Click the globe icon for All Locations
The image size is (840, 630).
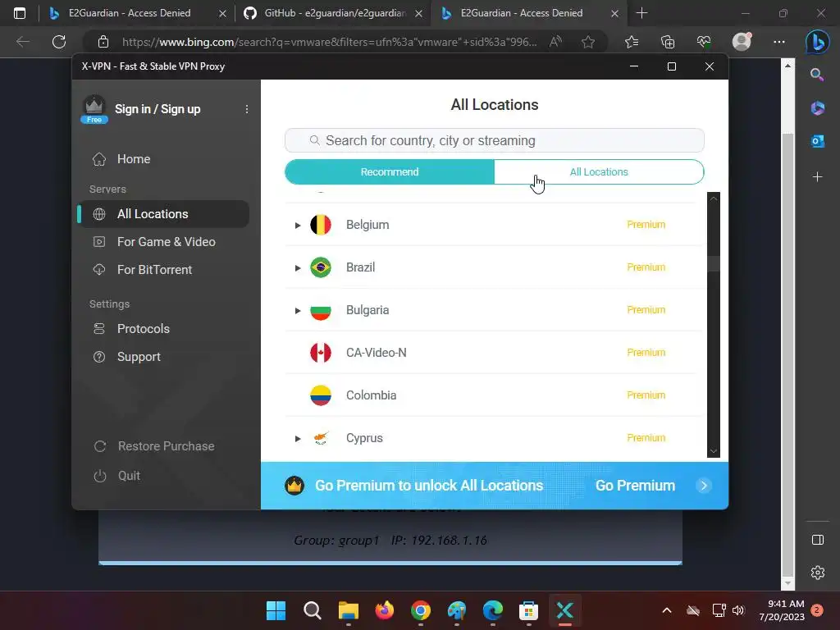tap(99, 214)
